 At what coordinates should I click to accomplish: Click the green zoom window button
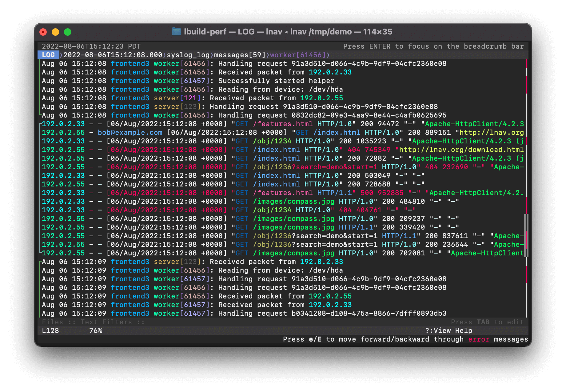[68, 32]
